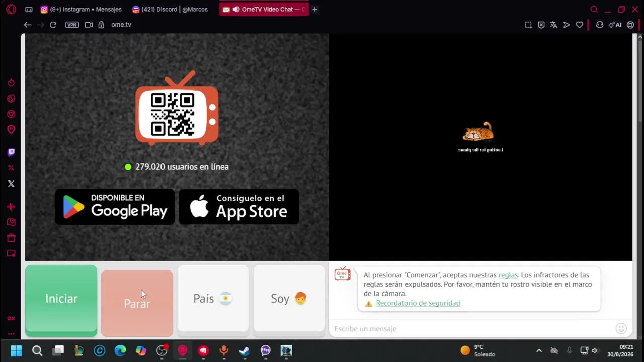Viewport: 644px width, 362px height.
Task: Switch to Instagram Mensajes tab
Action: click(x=82, y=9)
